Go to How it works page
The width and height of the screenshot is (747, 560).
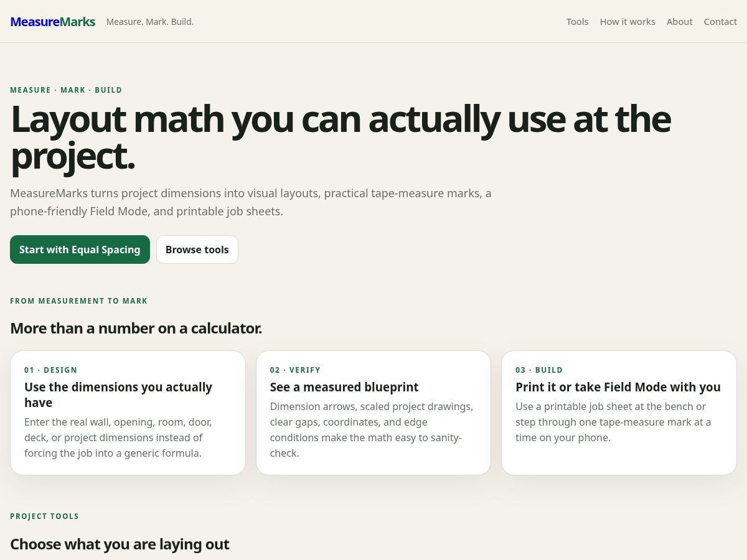(627, 22)
